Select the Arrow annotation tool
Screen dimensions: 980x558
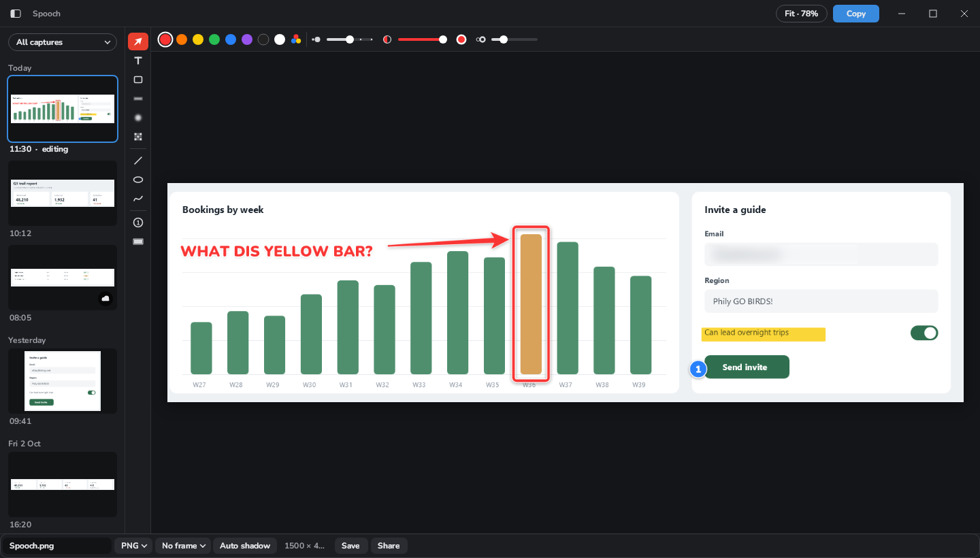(x=138, y=42)
